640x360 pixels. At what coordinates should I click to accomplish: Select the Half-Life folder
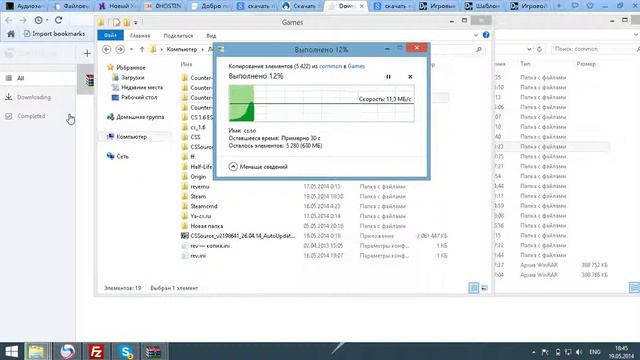click(x=197, y=167)
